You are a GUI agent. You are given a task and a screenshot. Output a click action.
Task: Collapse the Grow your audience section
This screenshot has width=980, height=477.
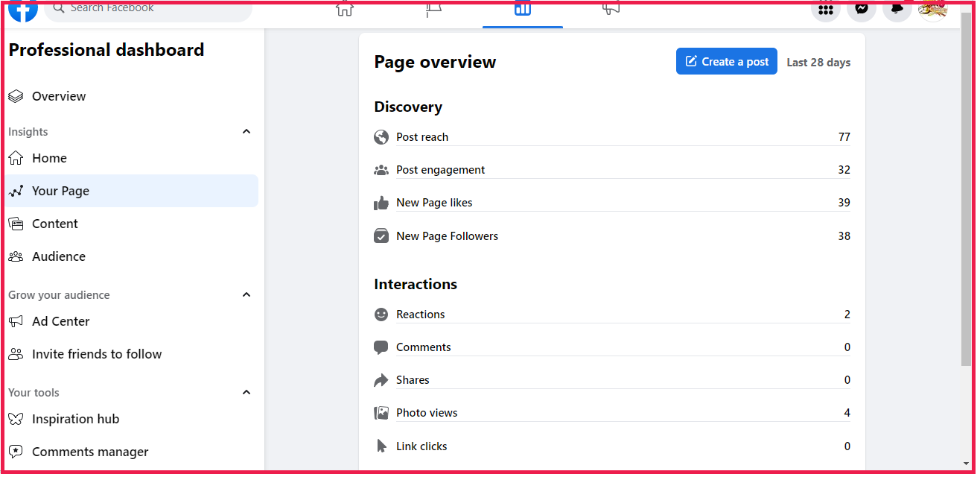(x=246, y=295)
